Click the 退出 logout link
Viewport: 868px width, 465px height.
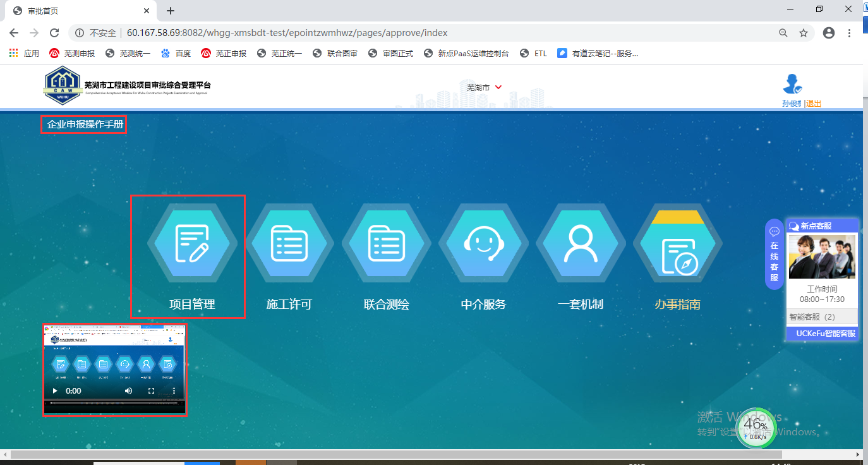click(814, 104)
